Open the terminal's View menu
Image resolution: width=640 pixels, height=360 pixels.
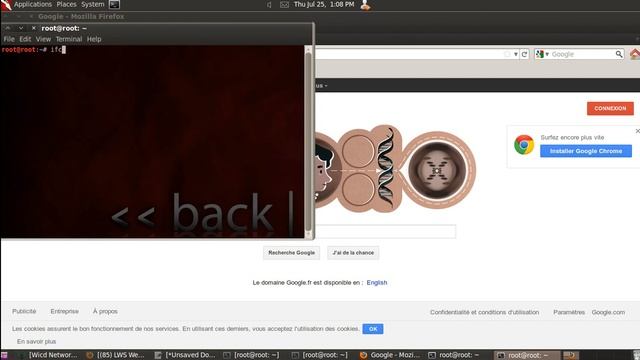click(x=43, y=39)
